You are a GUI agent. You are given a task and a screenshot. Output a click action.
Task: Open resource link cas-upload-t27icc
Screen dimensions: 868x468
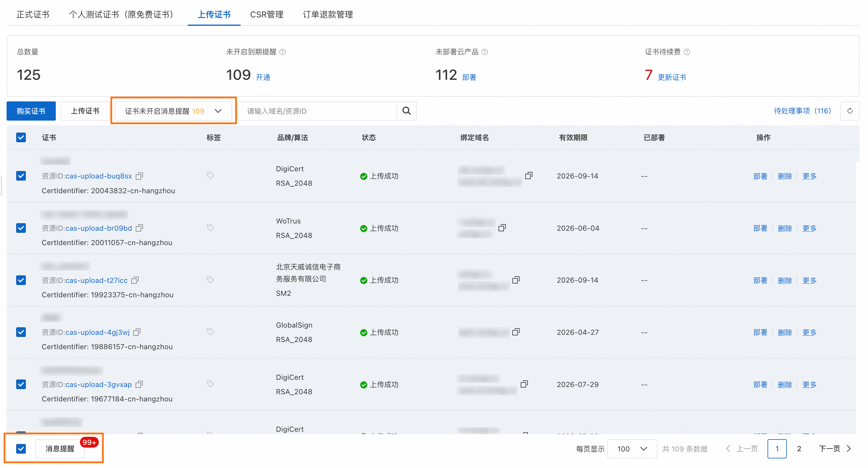click(x=96, y=280)
